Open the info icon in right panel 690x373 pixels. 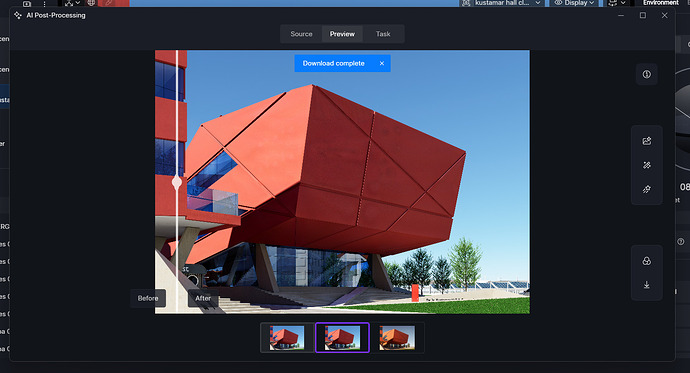[646, 74]
